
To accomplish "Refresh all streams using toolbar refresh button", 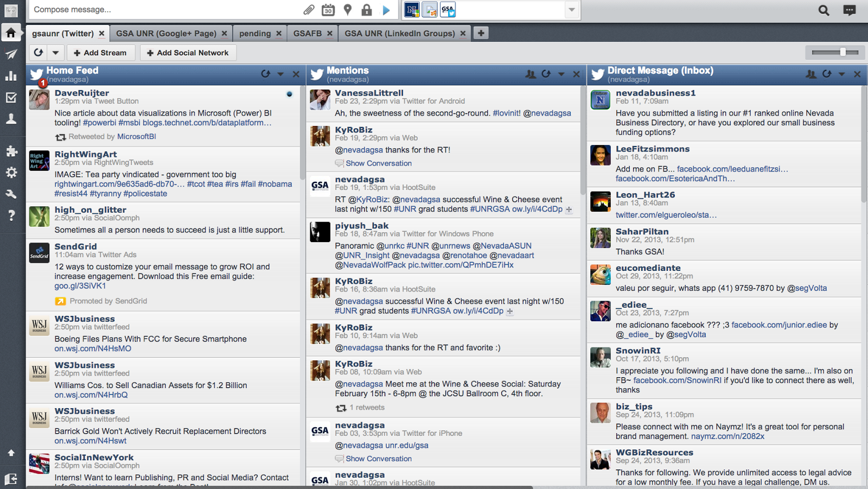I will [x=38, y=53].
